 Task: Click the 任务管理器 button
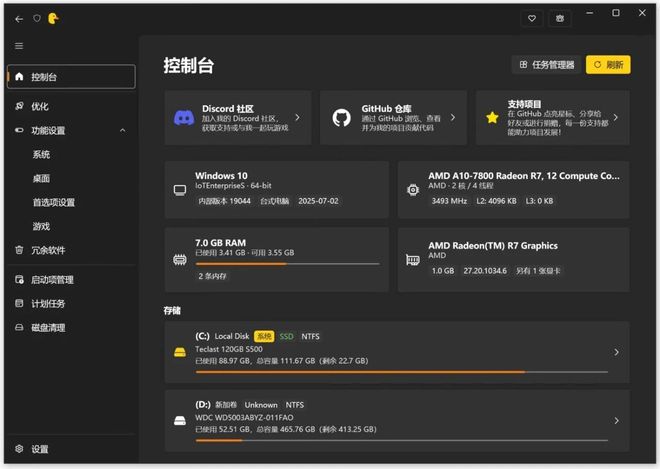tap(547, 65)
